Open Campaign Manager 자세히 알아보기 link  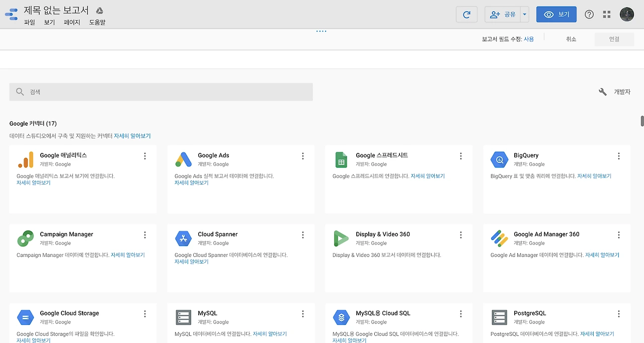128,255
